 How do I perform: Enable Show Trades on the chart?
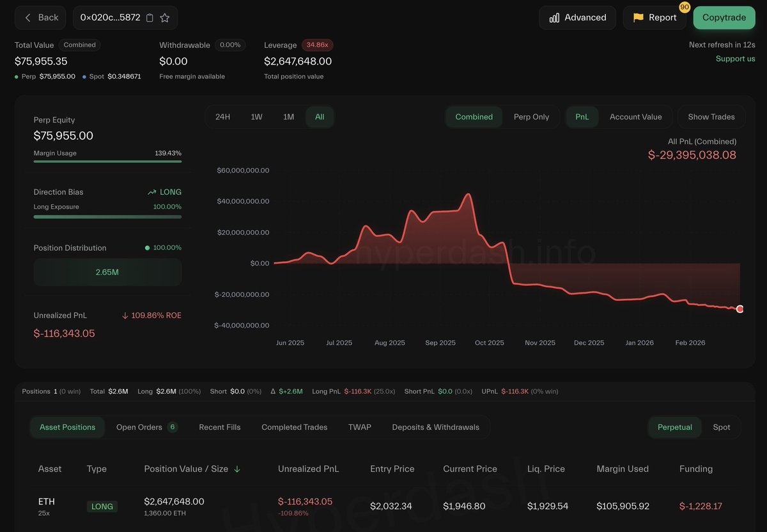pyautogui.click(x=711, y=117)
